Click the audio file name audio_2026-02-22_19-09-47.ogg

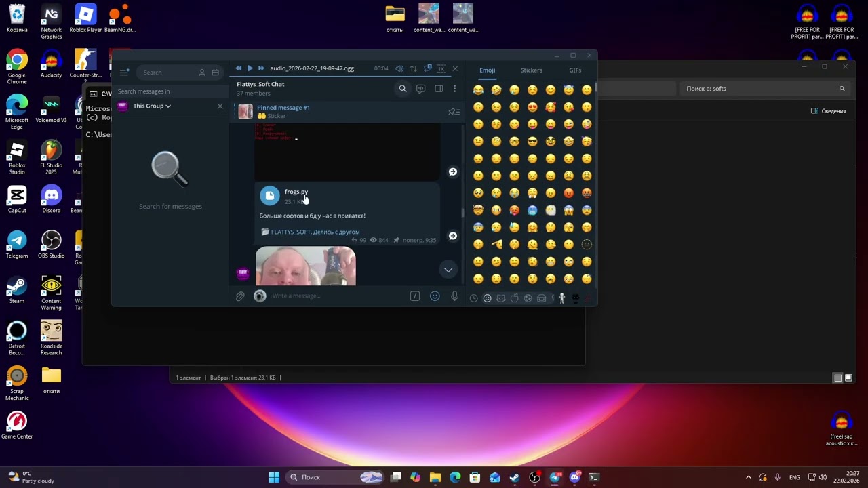[312, 68]
